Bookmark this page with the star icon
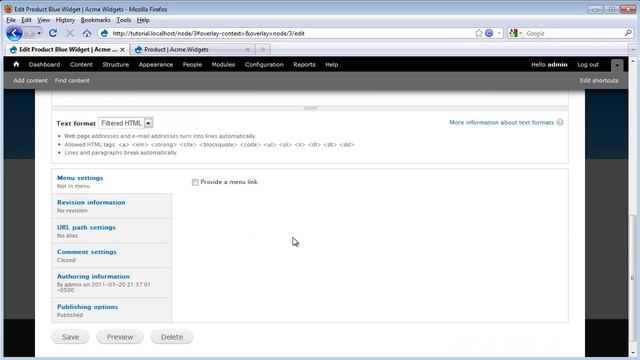This screenshot has width=640, height=360. click(479, 33)
